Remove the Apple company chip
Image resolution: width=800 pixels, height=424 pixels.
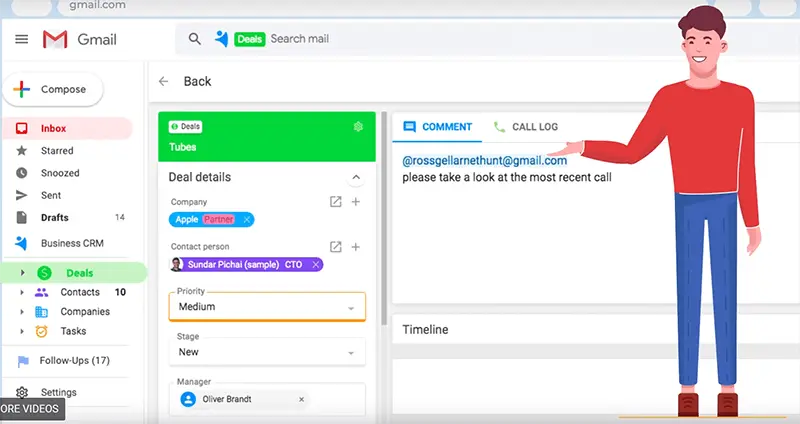coord(247,219)
